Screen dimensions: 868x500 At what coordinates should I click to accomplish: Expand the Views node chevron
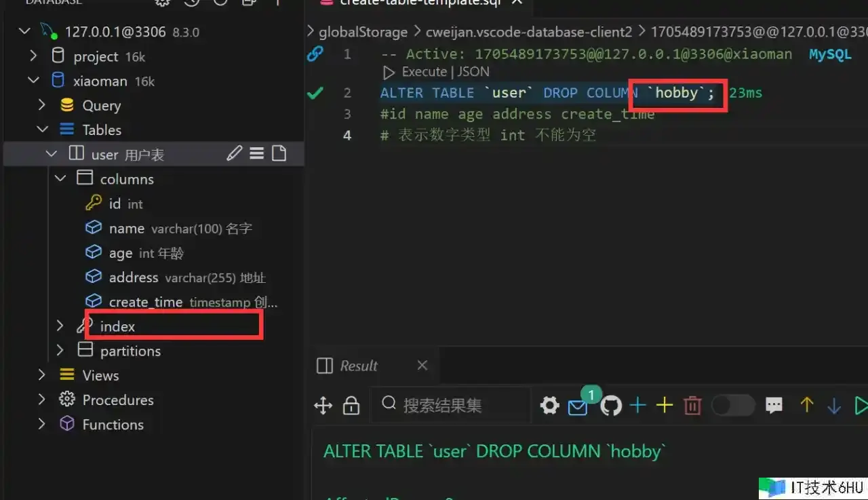point(42,375)
